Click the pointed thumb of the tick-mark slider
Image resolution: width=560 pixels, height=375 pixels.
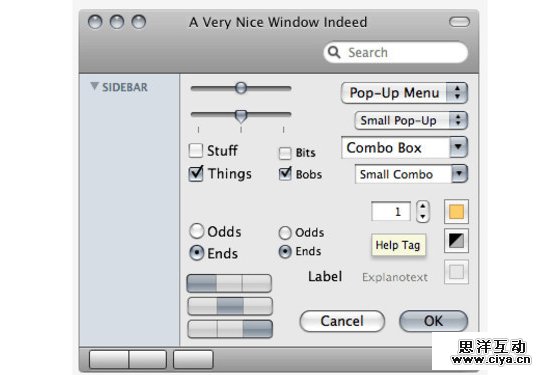241,115
